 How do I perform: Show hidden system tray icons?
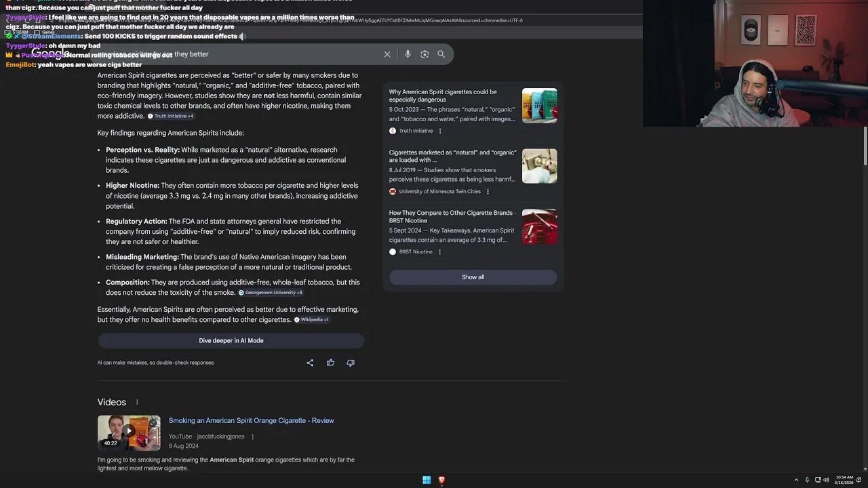tap(796, 480)
